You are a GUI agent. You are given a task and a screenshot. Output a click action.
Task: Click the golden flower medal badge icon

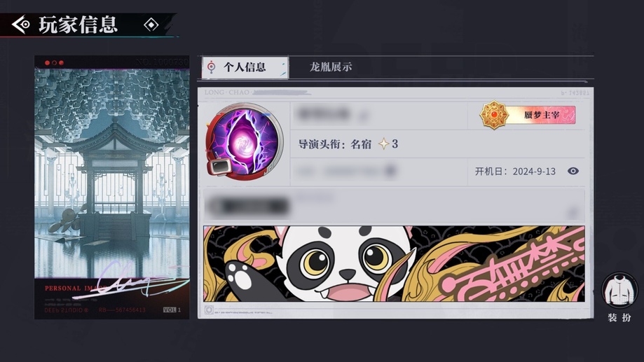coord(494,115)
